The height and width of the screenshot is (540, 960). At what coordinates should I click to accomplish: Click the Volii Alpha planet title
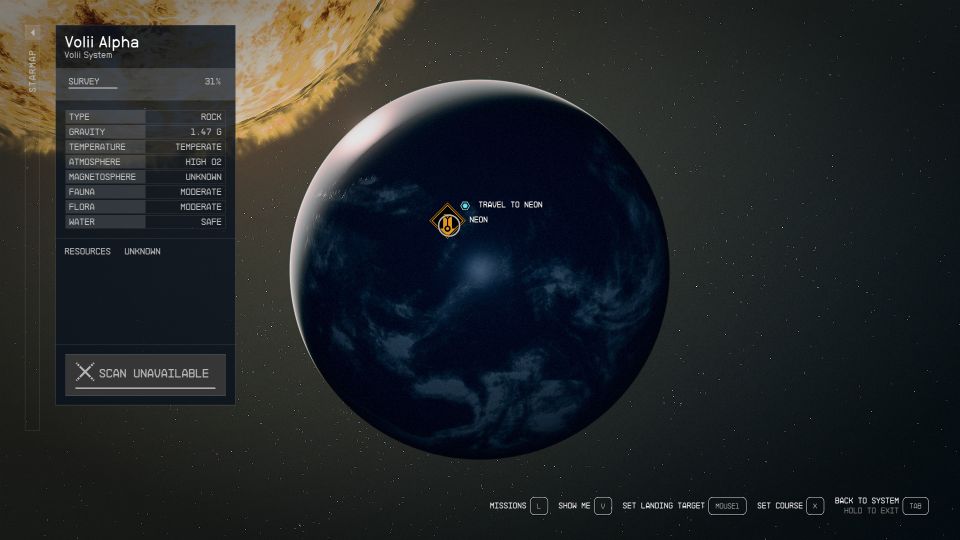pyautogui.click(x=102, y=42)
